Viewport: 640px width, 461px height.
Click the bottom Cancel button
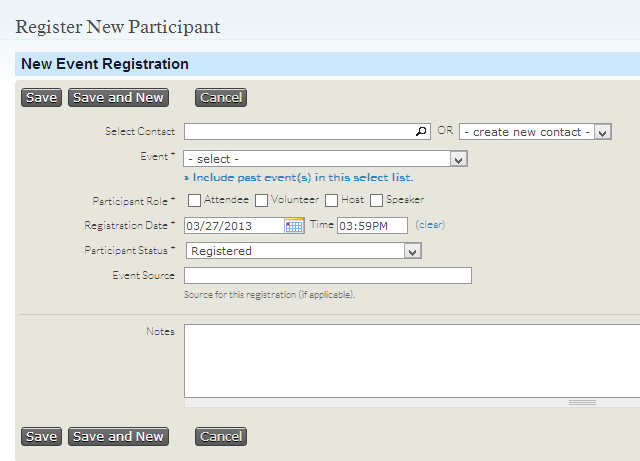(221, 436)
